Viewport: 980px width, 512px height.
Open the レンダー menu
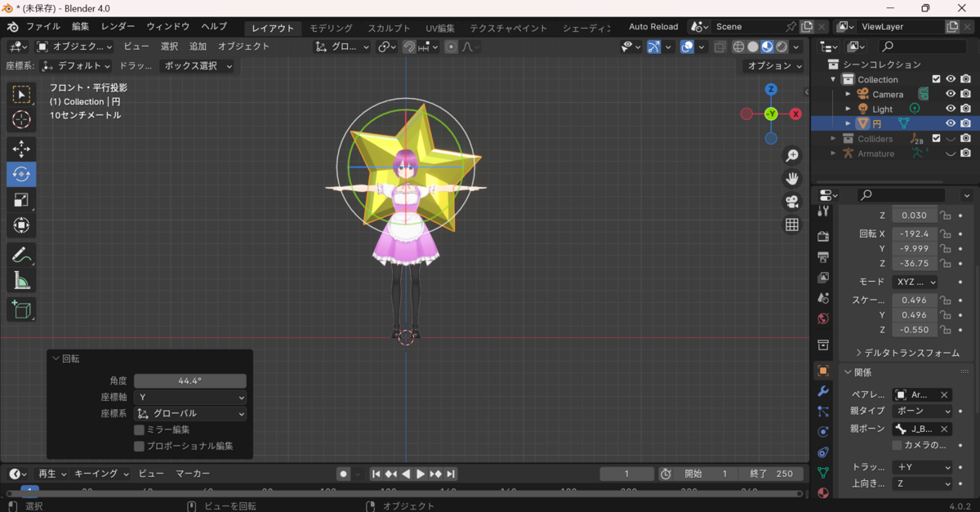118,27
